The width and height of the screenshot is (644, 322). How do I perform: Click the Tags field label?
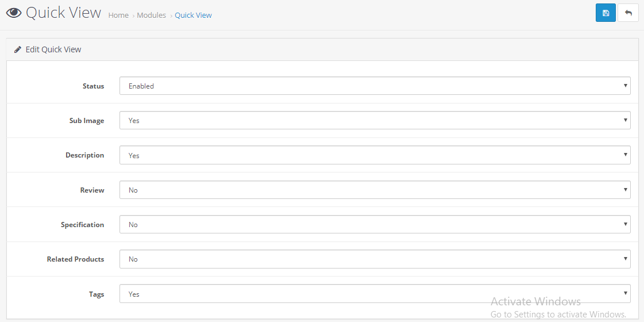pyautogui.click(x=97, y=294)
